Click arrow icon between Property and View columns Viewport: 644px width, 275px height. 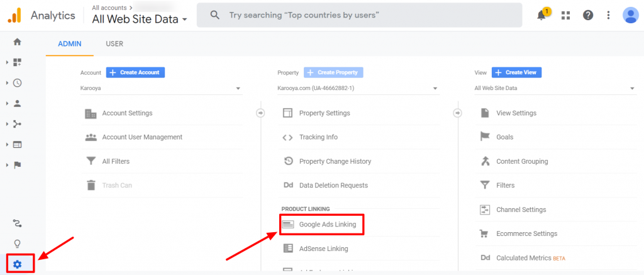(457, 113)
